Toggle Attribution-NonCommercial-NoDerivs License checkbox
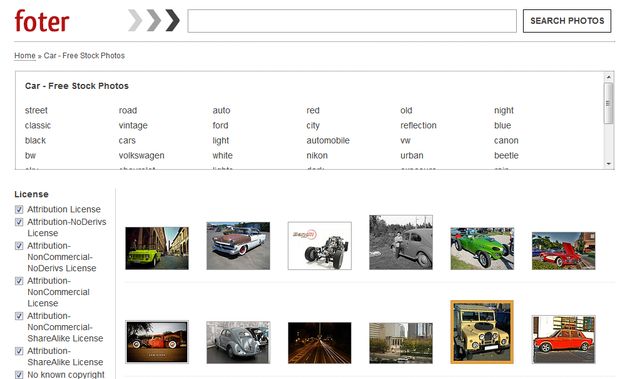The height and width of the screenshot is (379, 630). point(19,246)
